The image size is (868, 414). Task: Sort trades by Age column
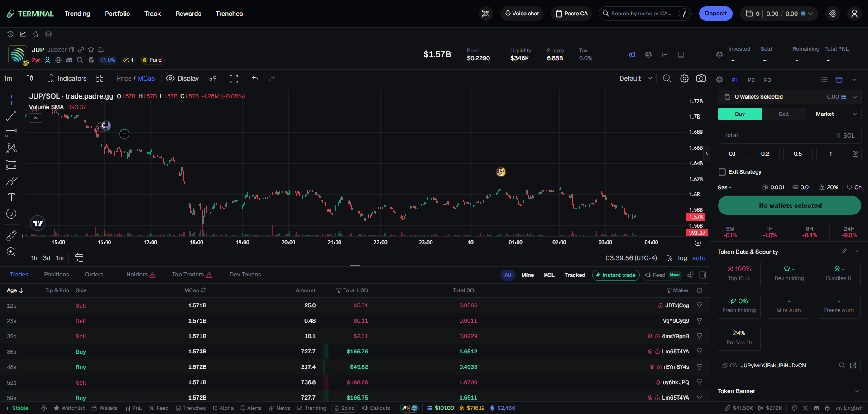pyautogui.click(x=15, y=290)
